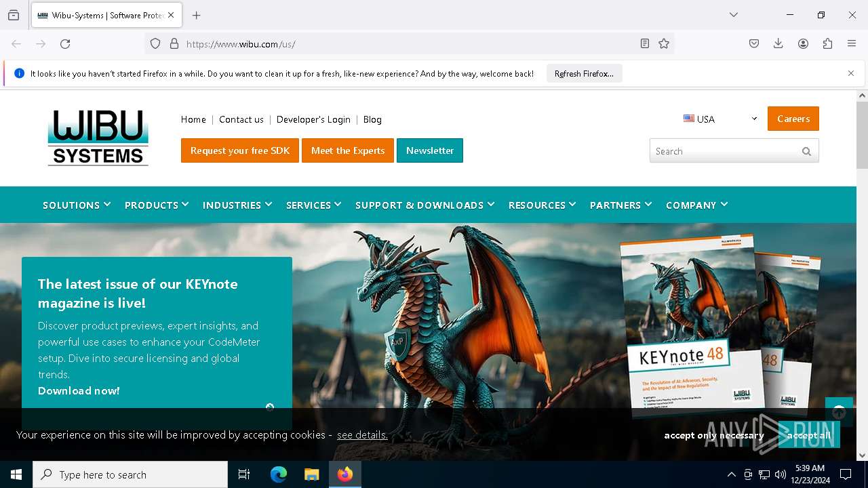Expand the SOLUTIONS menu
This screenshot has width=868, height=488.
77,205
